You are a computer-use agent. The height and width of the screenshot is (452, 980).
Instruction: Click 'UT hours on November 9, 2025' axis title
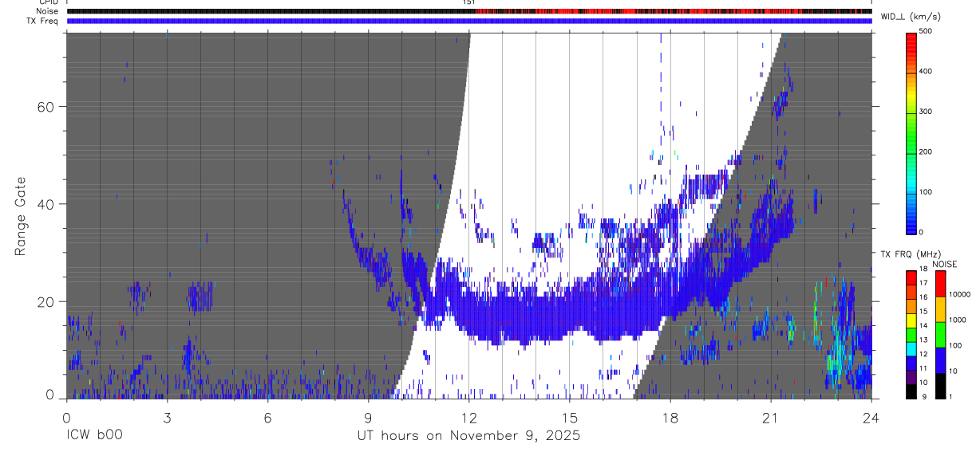click(x=468, y=436)
